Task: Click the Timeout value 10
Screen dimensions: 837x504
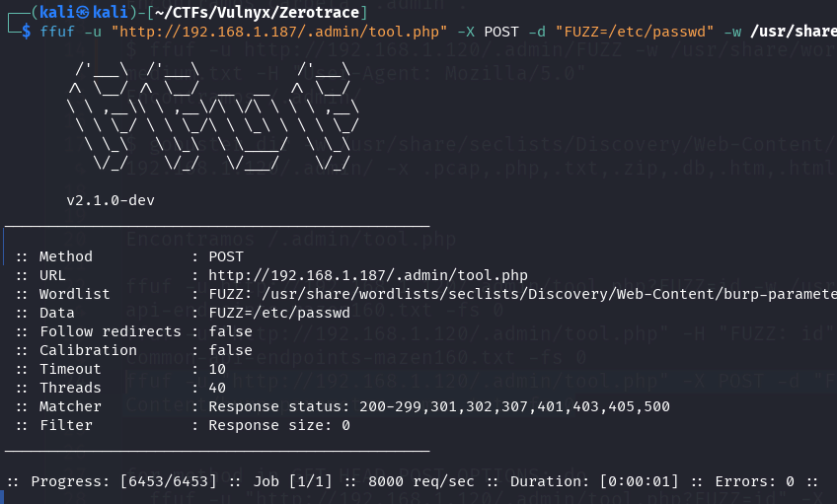Action: click(217, 369)
